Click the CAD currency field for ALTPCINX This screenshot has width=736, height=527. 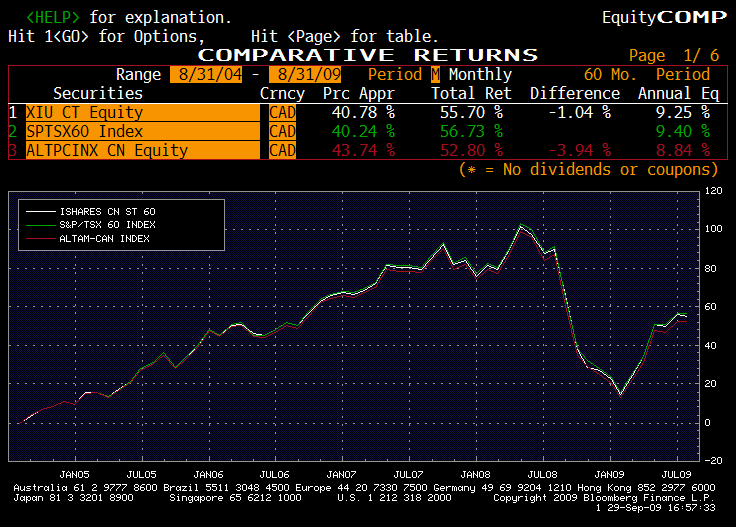(283, 150)
